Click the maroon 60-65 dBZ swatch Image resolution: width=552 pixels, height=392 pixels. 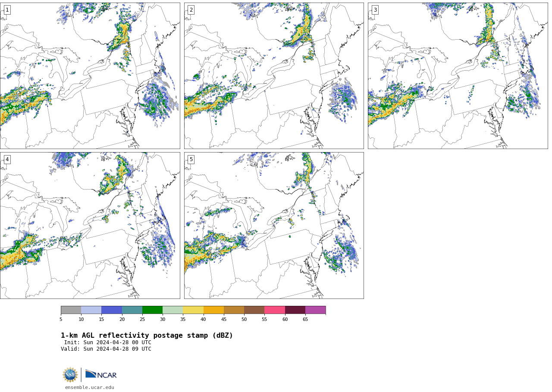tap(295, 310)
